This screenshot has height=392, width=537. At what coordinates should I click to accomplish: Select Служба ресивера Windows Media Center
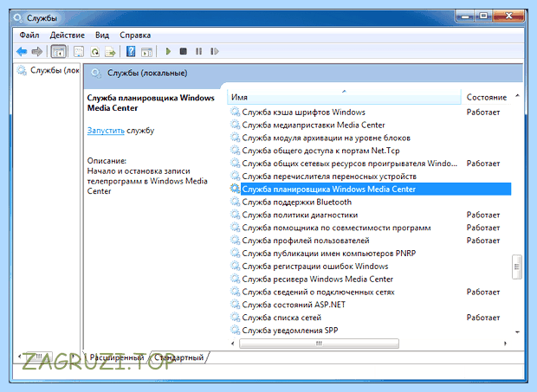pos(318,280)
